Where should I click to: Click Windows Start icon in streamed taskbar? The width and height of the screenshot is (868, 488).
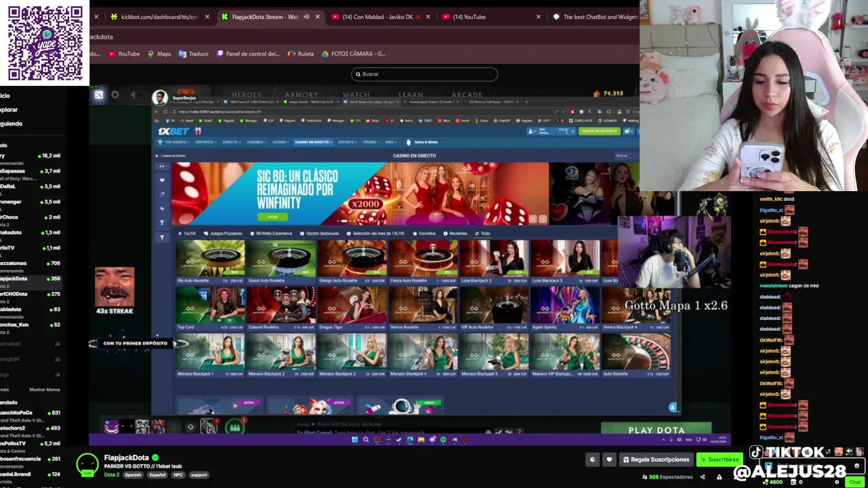point(354,439)
